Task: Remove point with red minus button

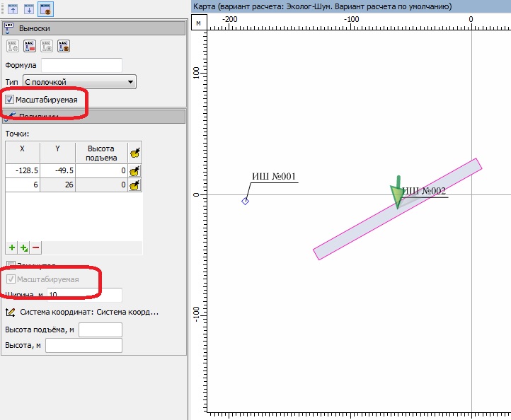Action: (35, 247)
